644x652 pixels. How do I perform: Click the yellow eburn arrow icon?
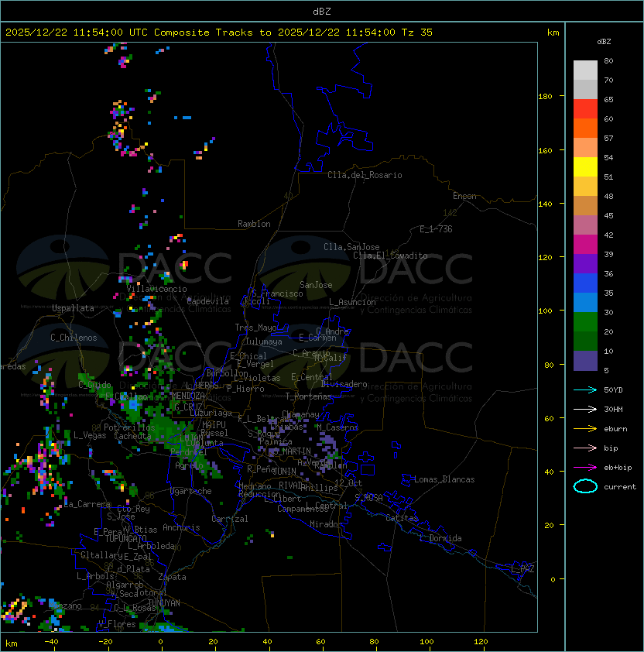point(585,429)
